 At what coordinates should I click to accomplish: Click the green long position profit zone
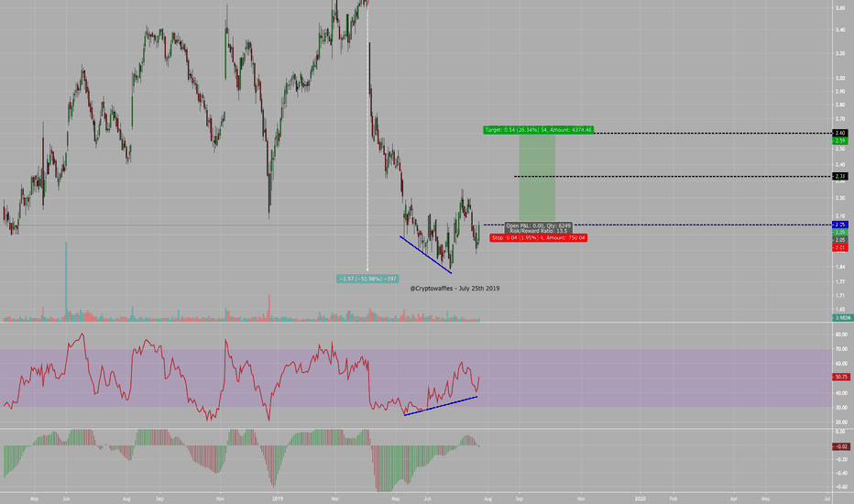pos(537,179)
